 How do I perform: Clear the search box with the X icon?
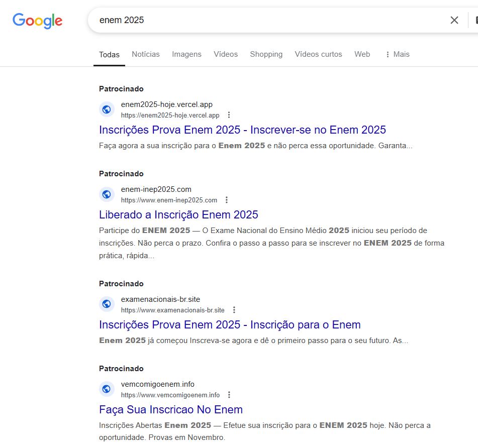[454, 20]
